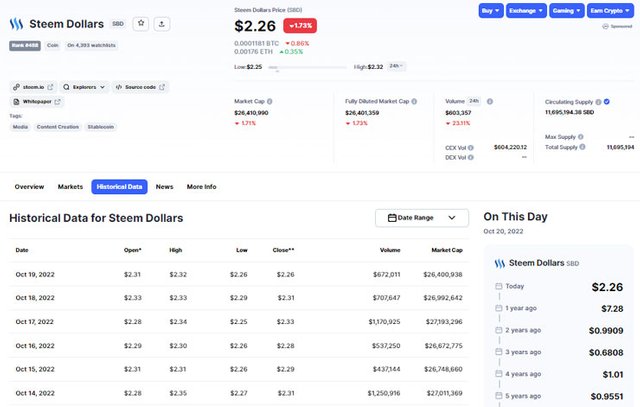This screenshot has width=640, height=407.
Task: Click calendar icon next to Today
Action: coord(499,286)
